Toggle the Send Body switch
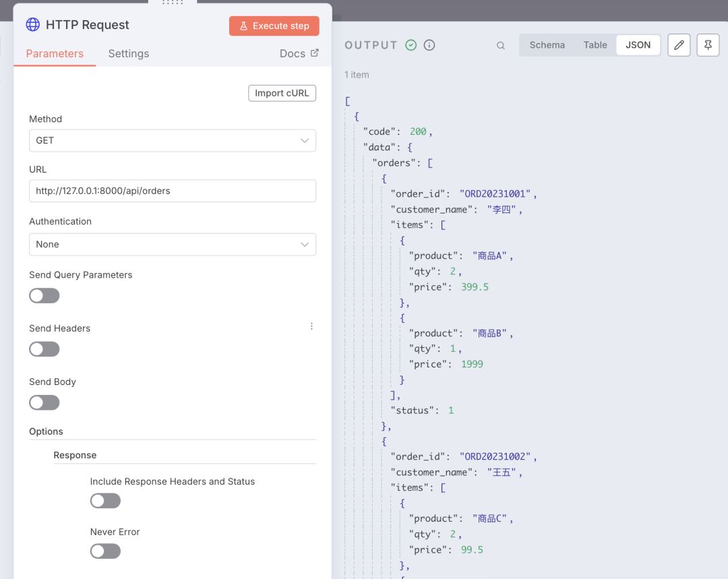The image size is (728, 579). (x=44, y=402)
